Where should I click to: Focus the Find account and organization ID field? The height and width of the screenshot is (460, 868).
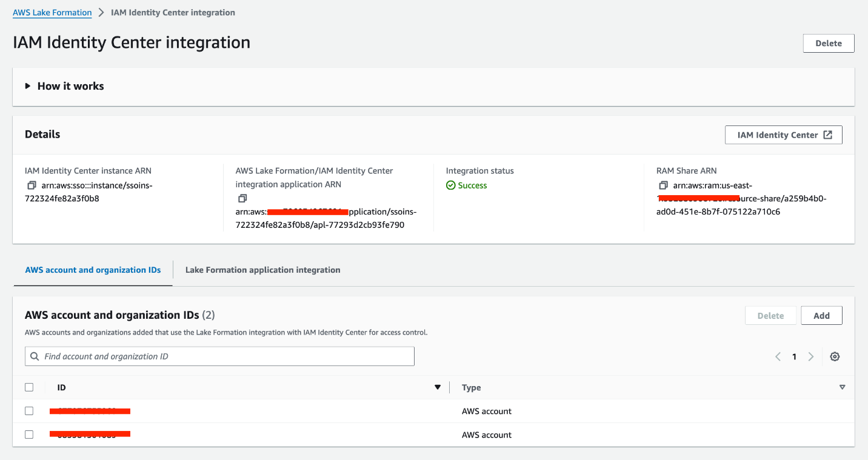pyautogui.click(x=225, y=356)
